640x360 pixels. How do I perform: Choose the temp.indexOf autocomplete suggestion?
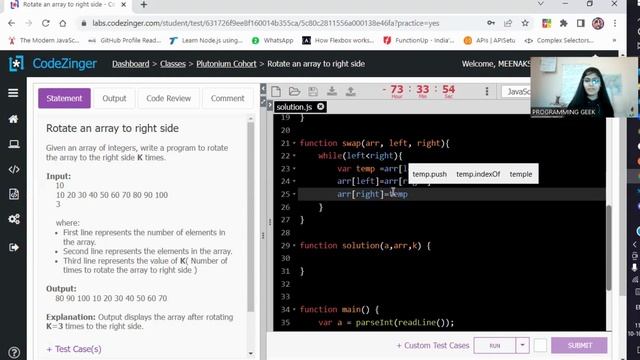pyautogui.click(x=478, y=174)
